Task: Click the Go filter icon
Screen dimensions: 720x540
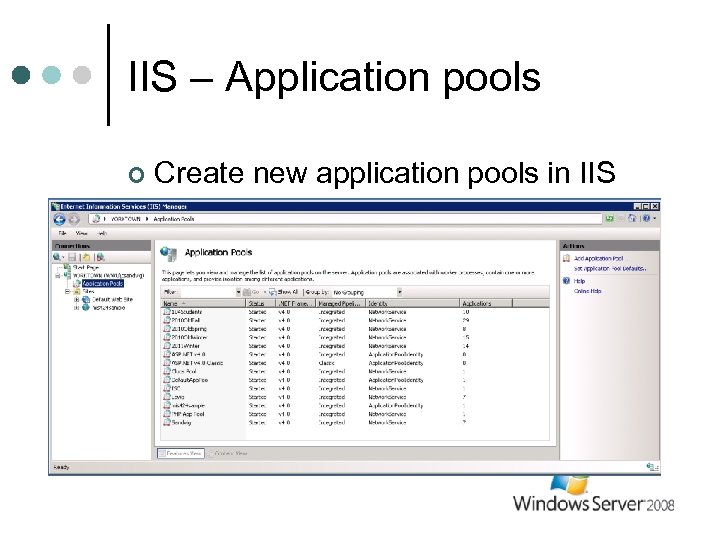Action: click(x=247, y=292)
